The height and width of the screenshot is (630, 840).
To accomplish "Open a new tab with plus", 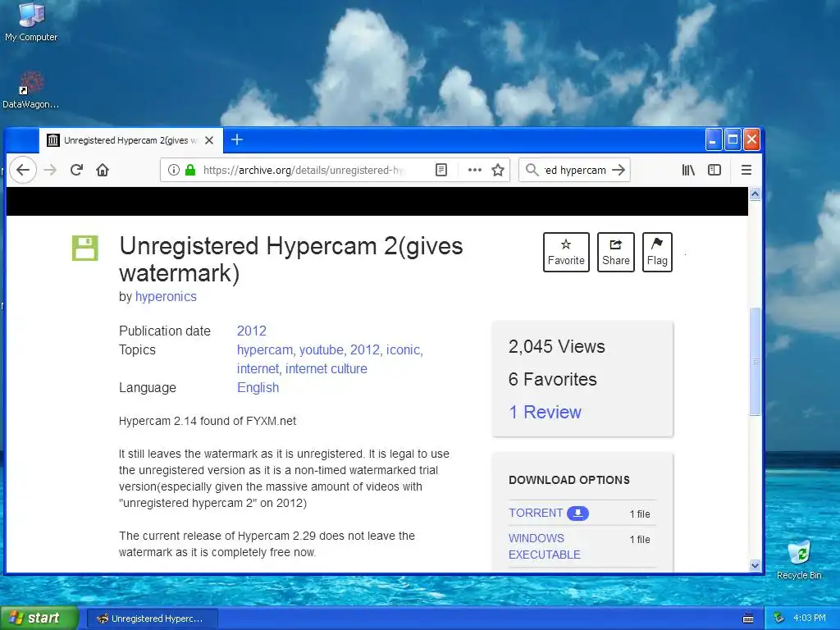I will coord(237,139).
